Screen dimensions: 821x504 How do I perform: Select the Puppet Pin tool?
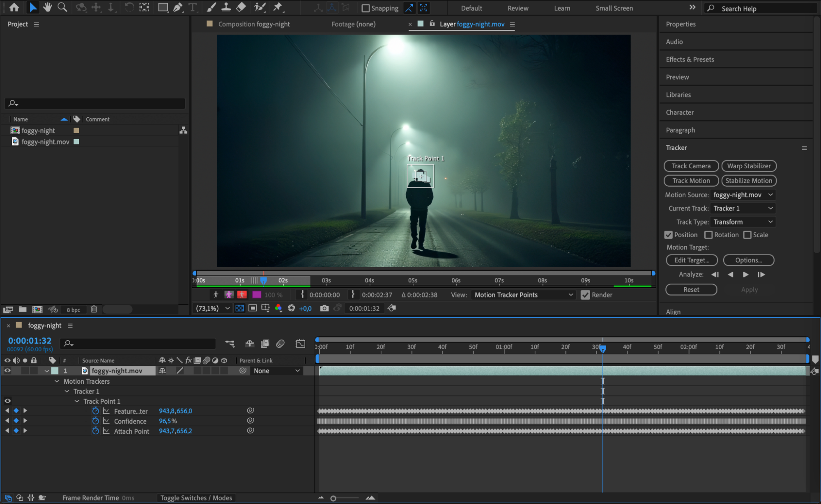[278, 7]
